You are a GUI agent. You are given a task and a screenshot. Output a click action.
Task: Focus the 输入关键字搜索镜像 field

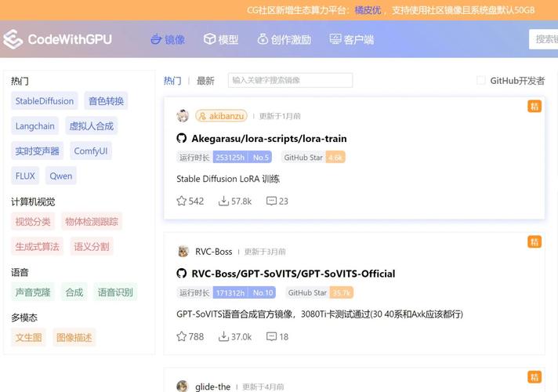point(291,81)
